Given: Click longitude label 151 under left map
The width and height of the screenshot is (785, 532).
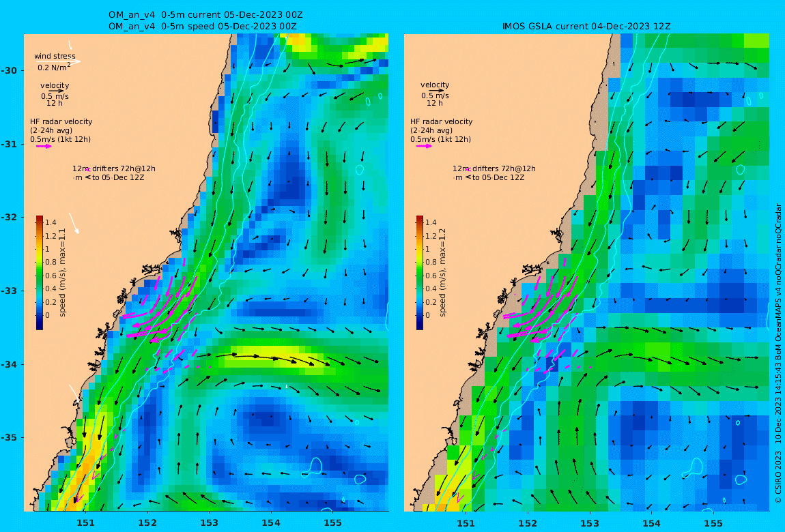Looking at the screenshot, I should 85,523.
